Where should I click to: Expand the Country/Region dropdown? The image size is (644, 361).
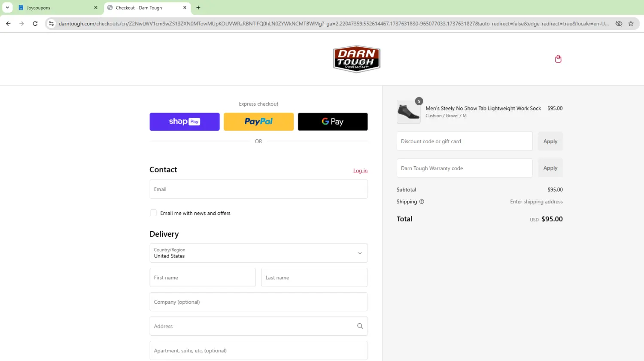(x=258, y=253)
